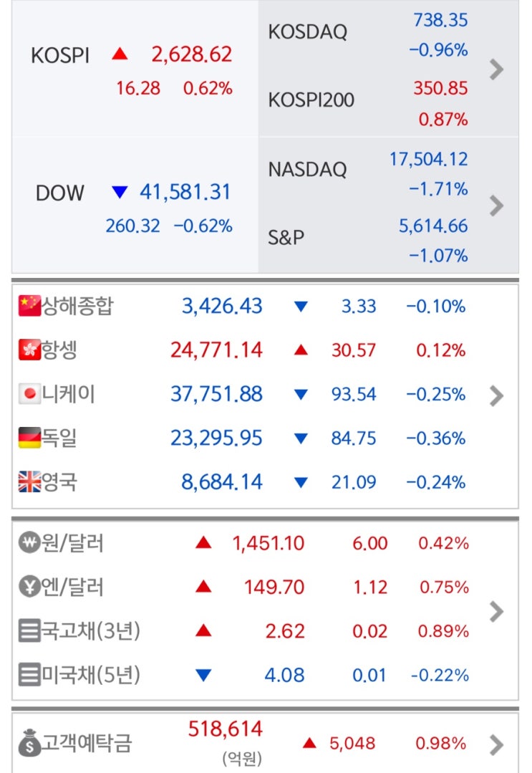Tap the Hong Kong flag icon for Hang Seng
Viewport: 532px width, 773px height.
point(29,350)
